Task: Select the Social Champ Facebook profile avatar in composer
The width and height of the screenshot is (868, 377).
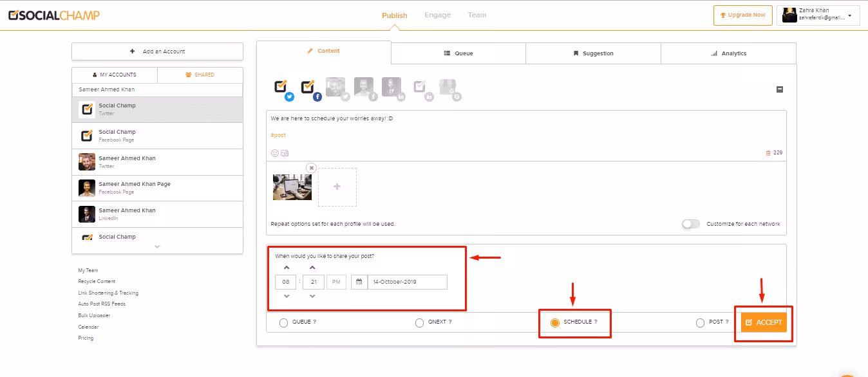Action: [x=308, y=86]
